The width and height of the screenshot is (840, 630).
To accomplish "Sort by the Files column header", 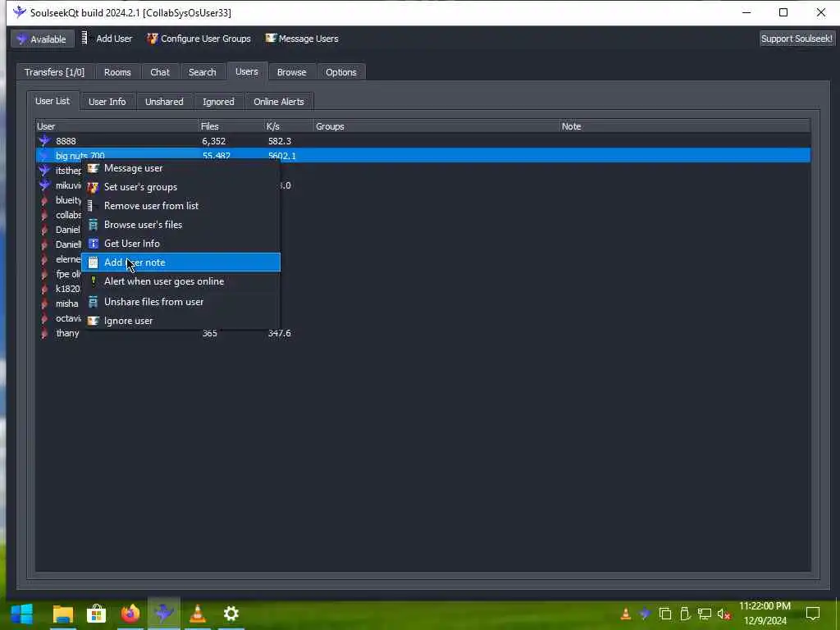I will pos(231,126).
